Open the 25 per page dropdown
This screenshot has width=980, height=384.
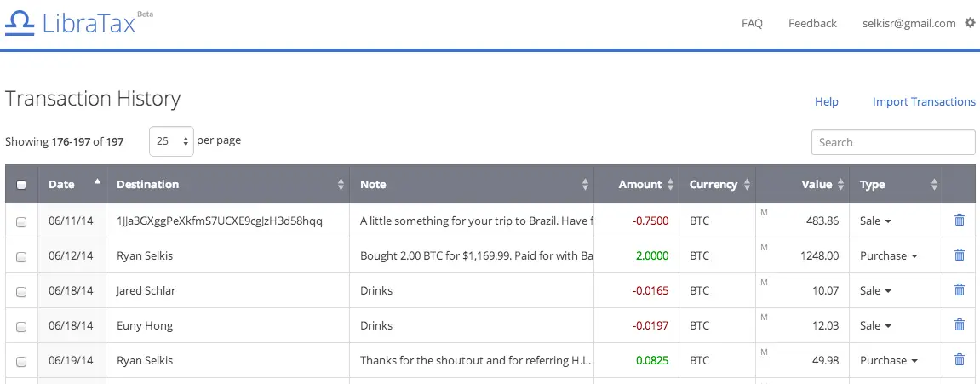click(x=172, y=141)
